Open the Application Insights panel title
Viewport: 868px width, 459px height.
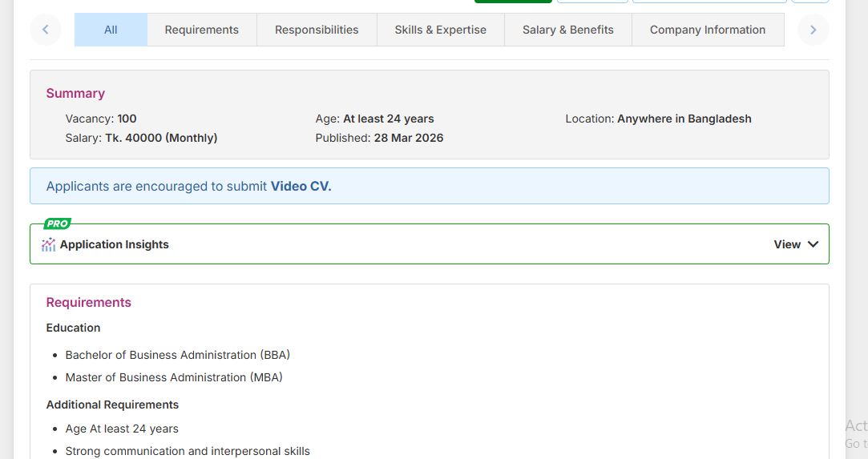(114, 244)
